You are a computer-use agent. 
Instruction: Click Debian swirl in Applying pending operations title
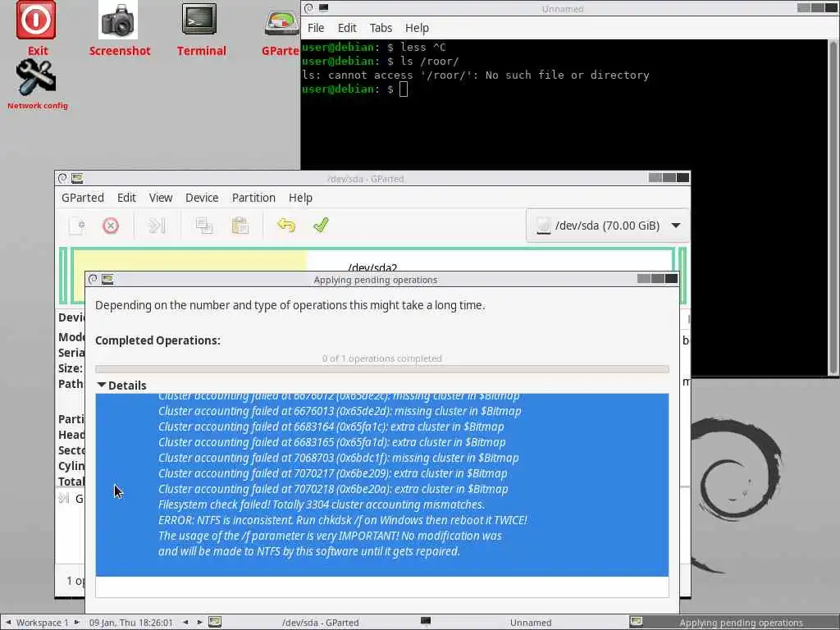[94, 279]
